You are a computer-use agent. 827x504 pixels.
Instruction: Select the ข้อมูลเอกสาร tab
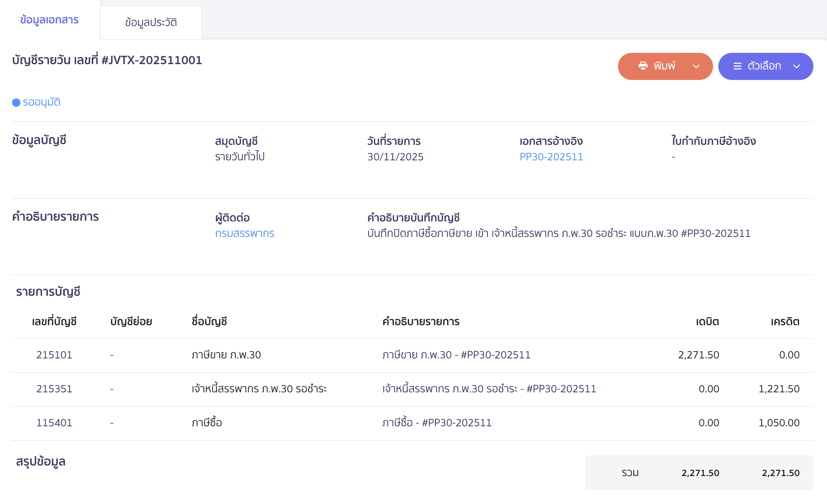pyautogui.click(x=49, y=20)
